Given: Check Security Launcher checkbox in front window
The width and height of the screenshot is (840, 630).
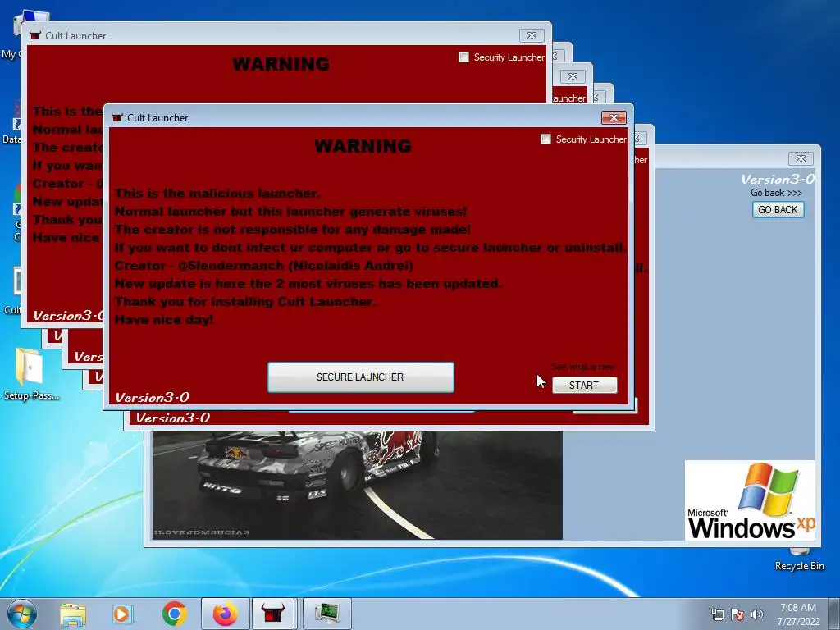Looking at the screenshot, I should pos(546,139).
